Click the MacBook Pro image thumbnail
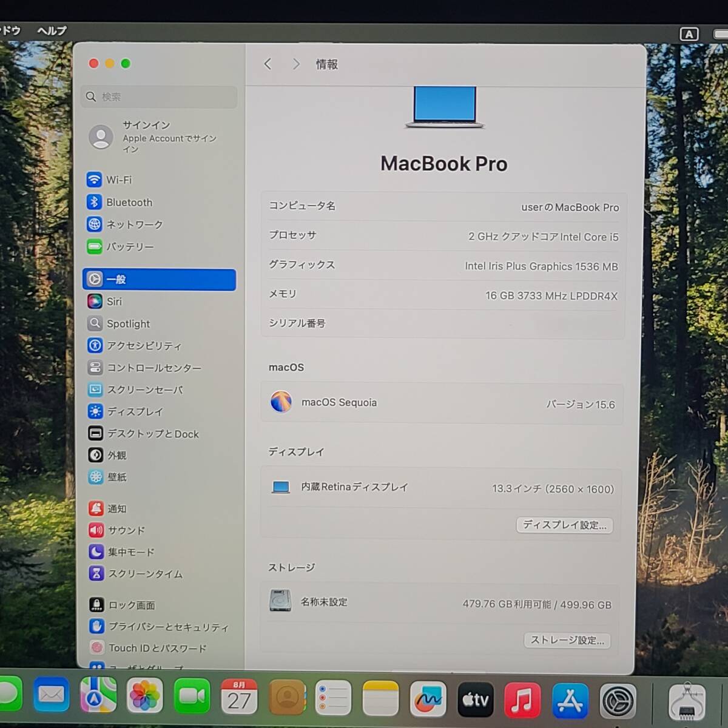The height and width of the screenshot is (728, 728). tap(445, 107)
